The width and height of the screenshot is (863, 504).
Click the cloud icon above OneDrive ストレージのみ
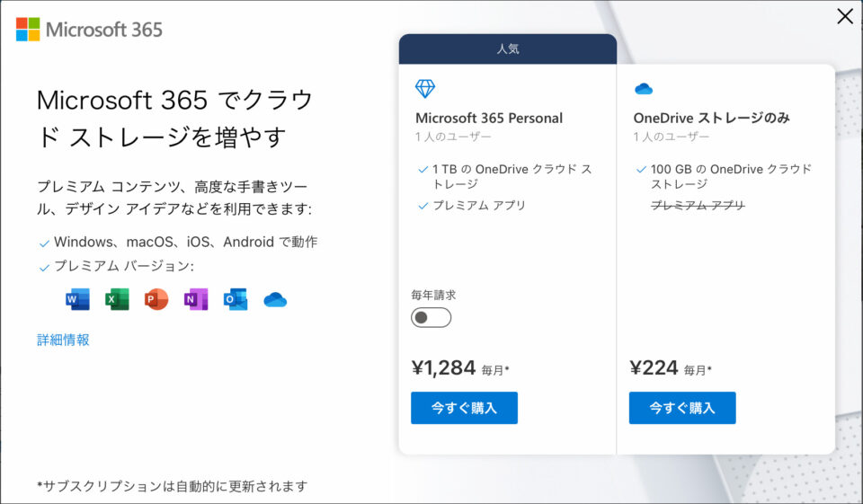[644, 89]
